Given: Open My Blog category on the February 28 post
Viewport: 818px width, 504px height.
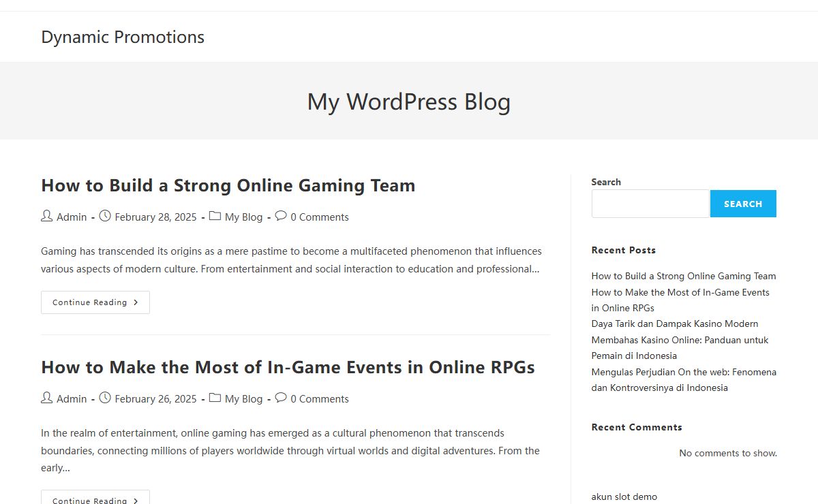Looking at the screenshot, I should [x=243, y=217].
